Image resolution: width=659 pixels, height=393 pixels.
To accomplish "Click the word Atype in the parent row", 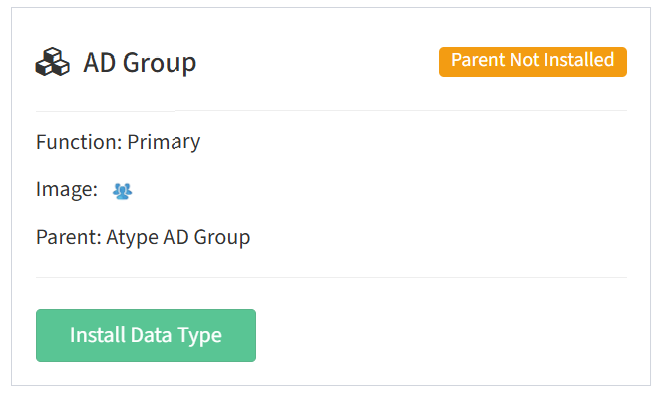I will (132, 238).
